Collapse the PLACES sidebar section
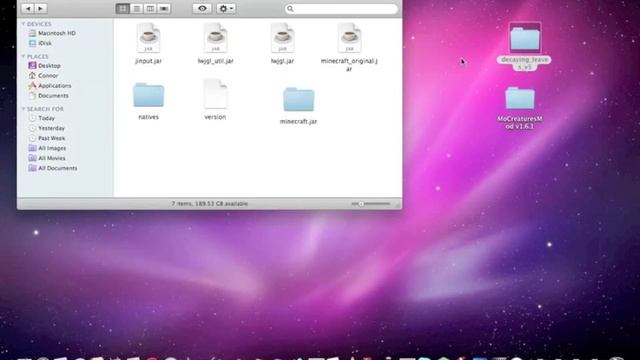The width and height of the screenshot is (640, 360). click(x=23, y=56)
